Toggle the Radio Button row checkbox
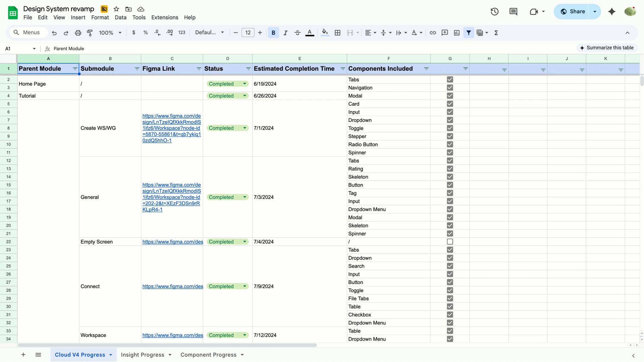The image size is (644, 362). pyautogui.click(x=450, y=144)
